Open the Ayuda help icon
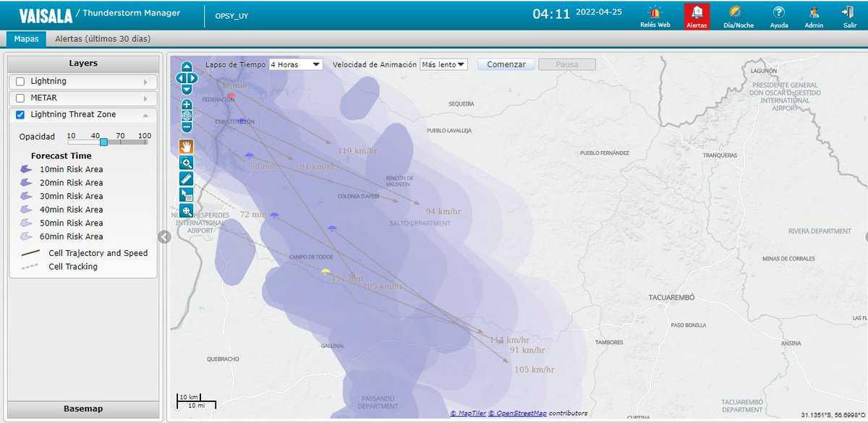This screenshot has height=423, width=868. (779, 12)
